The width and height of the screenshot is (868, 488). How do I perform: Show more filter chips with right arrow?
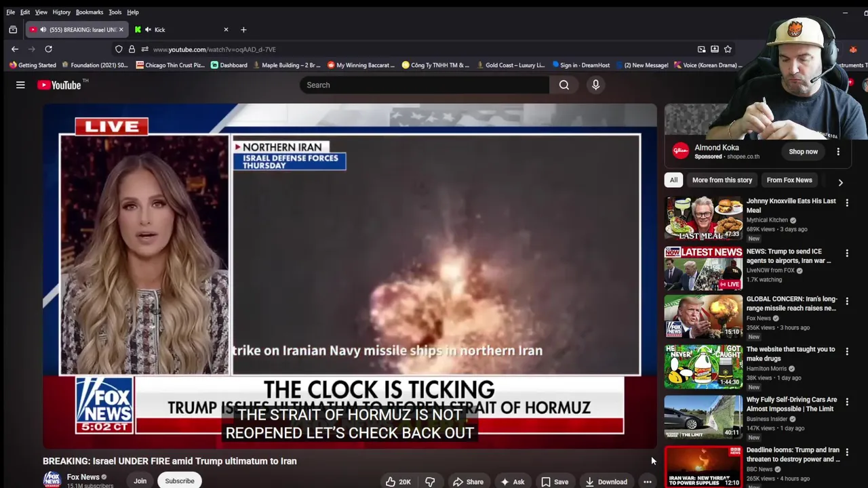(840, 182)
